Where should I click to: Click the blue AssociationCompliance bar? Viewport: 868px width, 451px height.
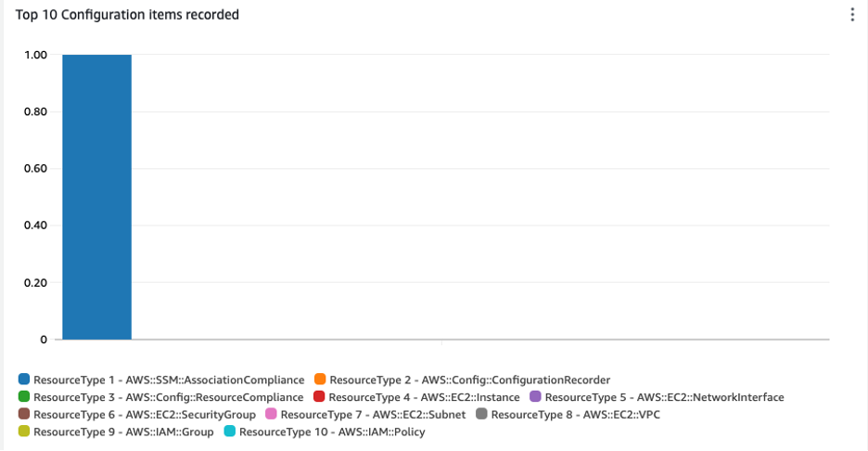96,197
